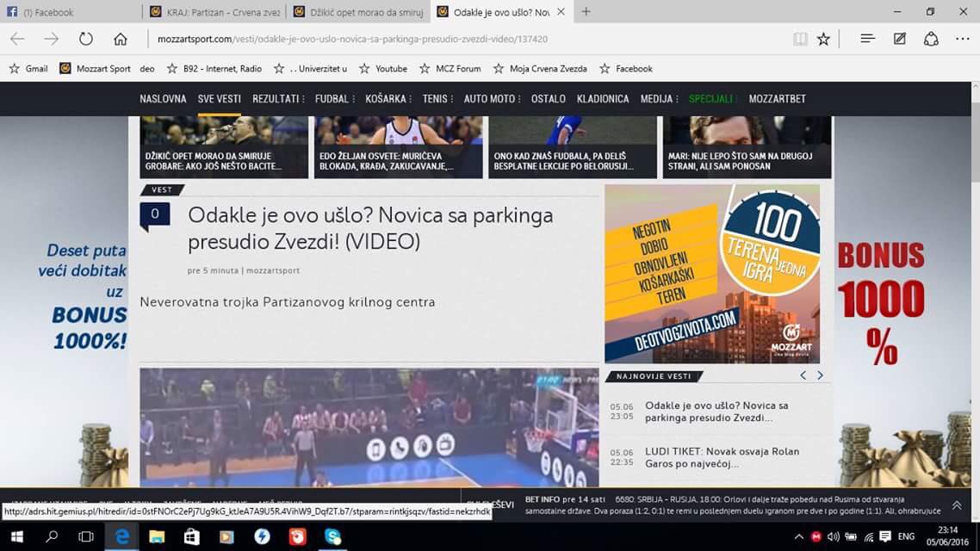980x551 pixels.
Task: Expand the TENIS navigation menu
Action: click(x=437, y=99)
